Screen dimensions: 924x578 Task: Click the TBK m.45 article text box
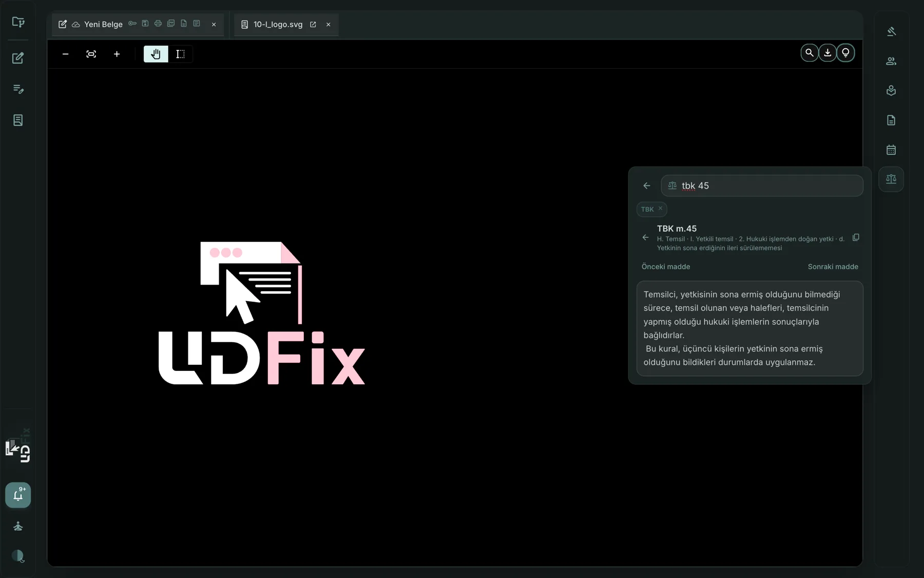click(x=750, y=328)
